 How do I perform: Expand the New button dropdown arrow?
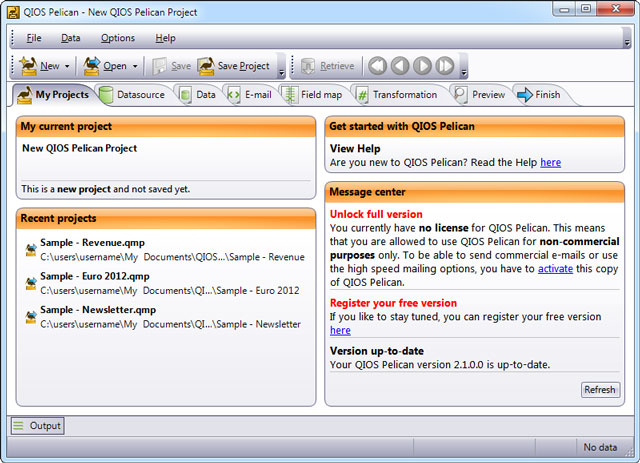coord(67,66)
